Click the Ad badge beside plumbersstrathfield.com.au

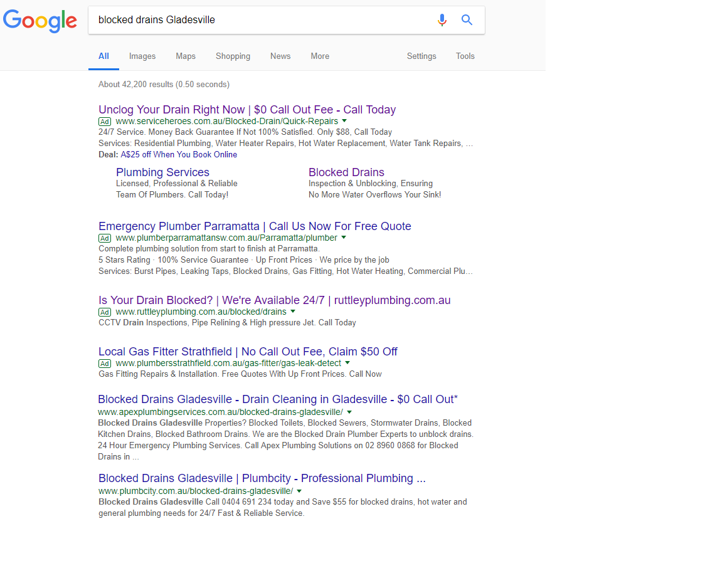coord(105,364)
